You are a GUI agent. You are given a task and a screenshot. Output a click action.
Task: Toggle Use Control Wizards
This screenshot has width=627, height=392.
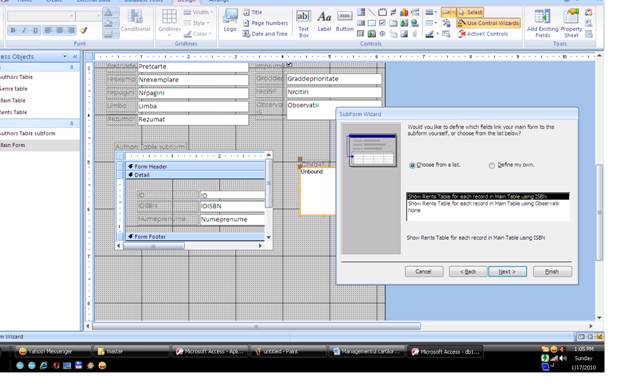[489, 23]
